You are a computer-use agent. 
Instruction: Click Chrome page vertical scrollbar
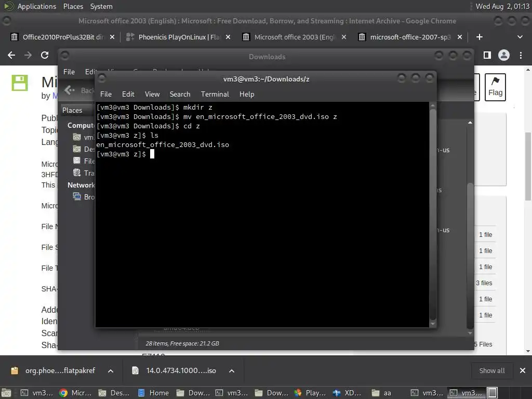pyautogui.click(x=528, y=166)
